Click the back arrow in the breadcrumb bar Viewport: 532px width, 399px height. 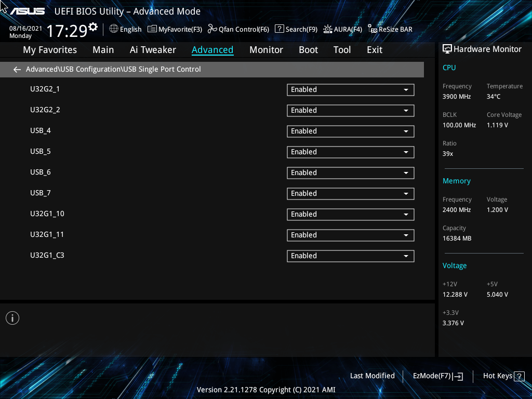click(x=17, y=70)
